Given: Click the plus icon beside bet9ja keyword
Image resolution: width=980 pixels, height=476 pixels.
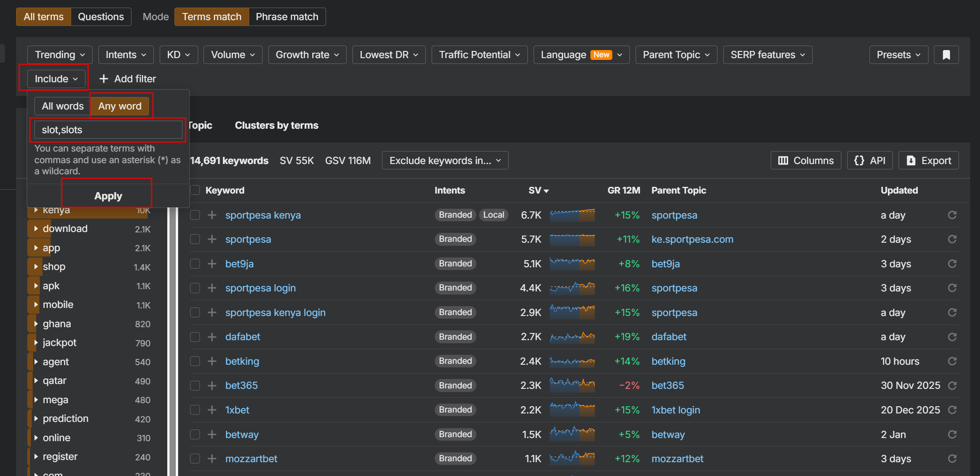Looking at the screenshot, I should pos(212,264).
